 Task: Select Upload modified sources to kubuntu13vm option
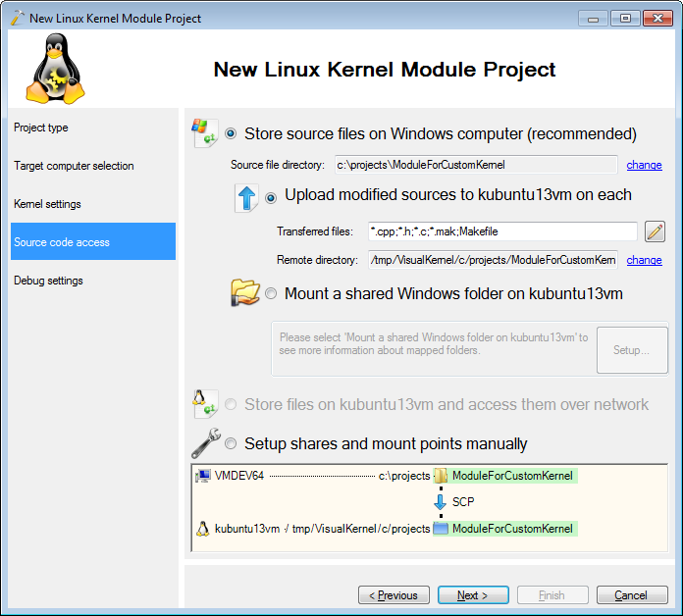[x=271, y=198]
